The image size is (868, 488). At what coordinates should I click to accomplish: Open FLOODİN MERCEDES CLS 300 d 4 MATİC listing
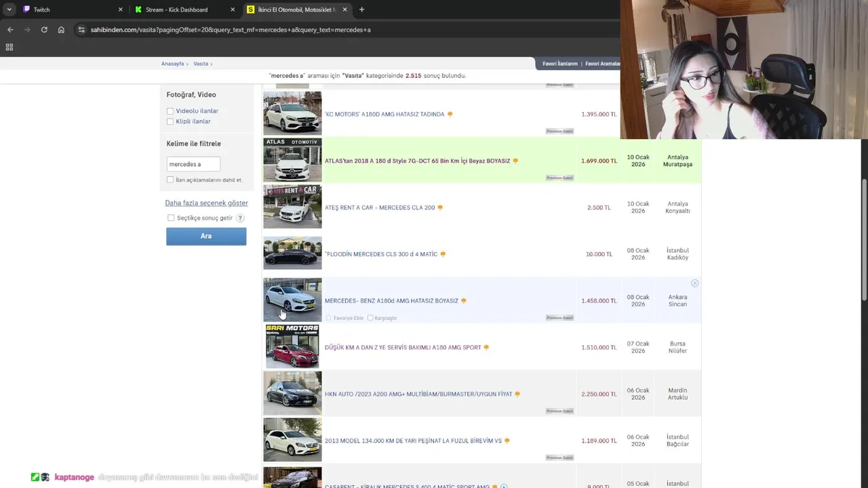[x=381, y=254]
